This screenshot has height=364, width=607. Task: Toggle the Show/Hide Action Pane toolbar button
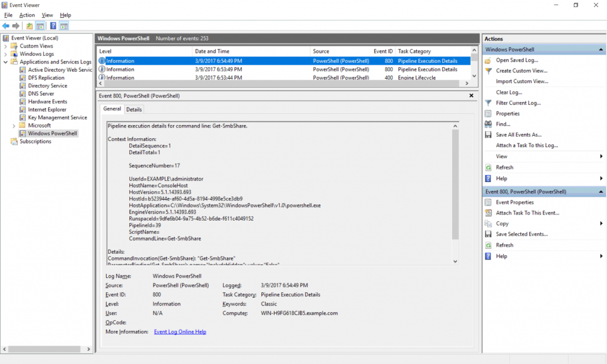click(x=63, y=26)
